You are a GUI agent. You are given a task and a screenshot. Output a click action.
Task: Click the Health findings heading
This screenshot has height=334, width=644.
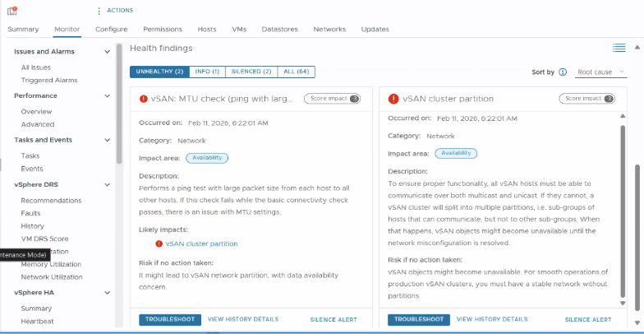(x=161, y=48)
